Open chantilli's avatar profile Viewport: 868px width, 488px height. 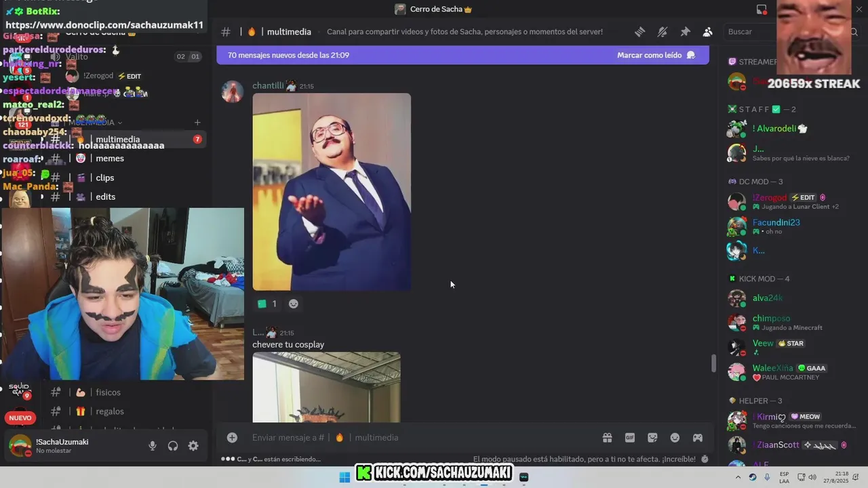click(233, 91)
